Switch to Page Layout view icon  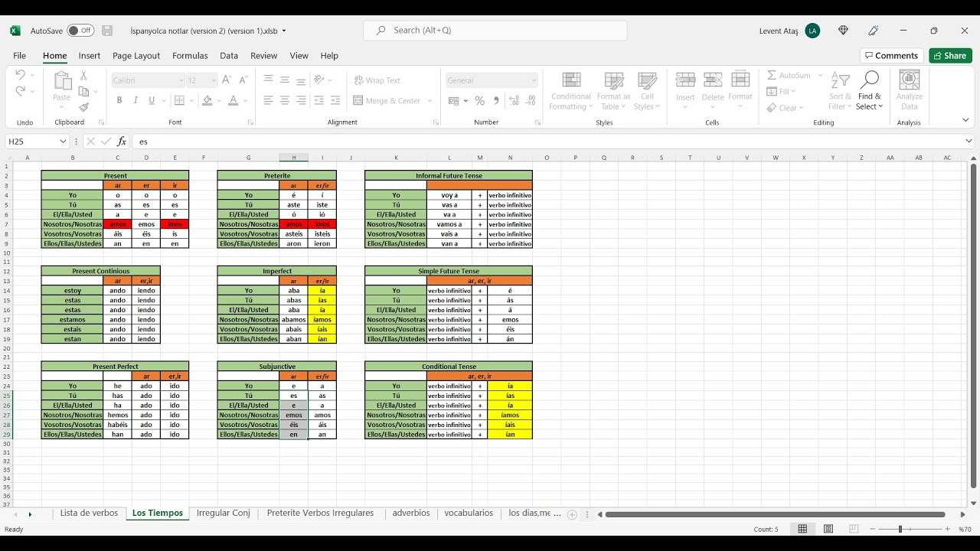[828, 529]
